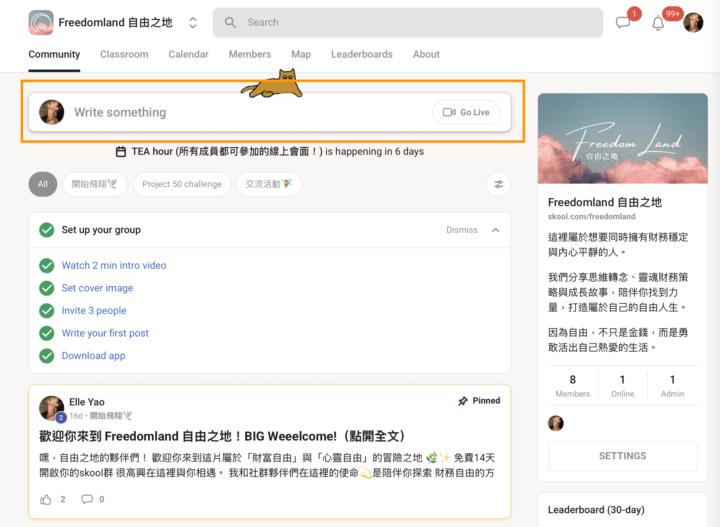
Task: Open Elle Yao's avatar on pinned post
Action: coord(51,408)
